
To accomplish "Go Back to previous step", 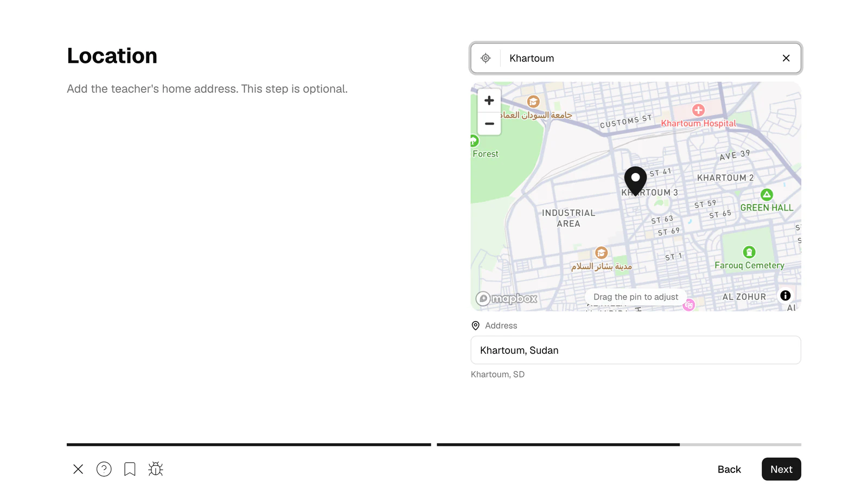I will click(729, 469).
